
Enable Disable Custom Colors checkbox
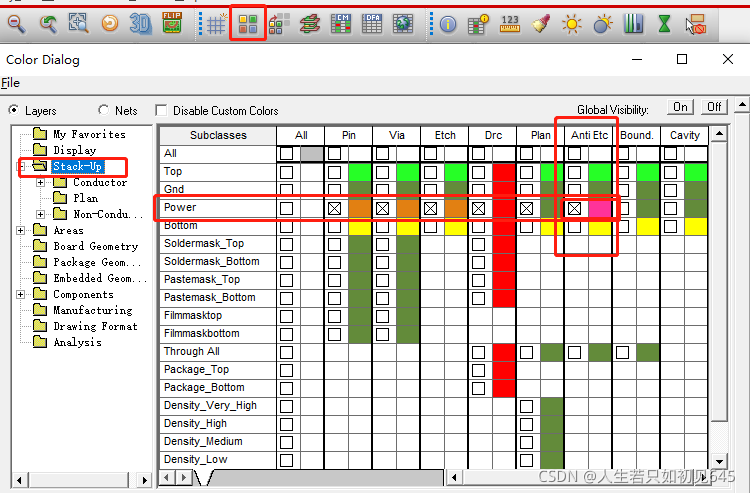162,111
